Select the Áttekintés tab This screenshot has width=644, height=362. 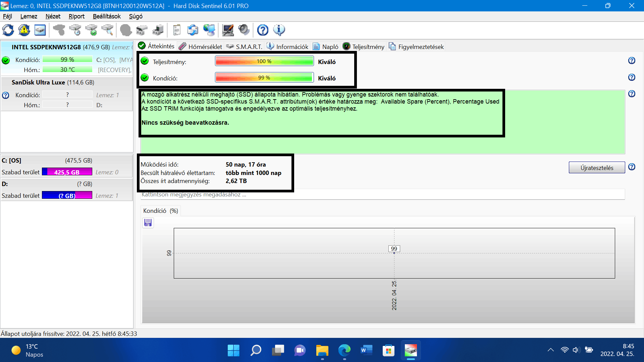[x=156, y=46]
